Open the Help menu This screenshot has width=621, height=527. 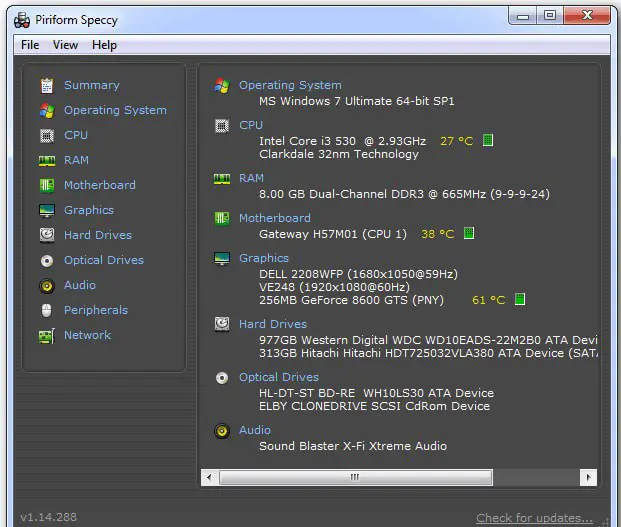pos(104,45)
